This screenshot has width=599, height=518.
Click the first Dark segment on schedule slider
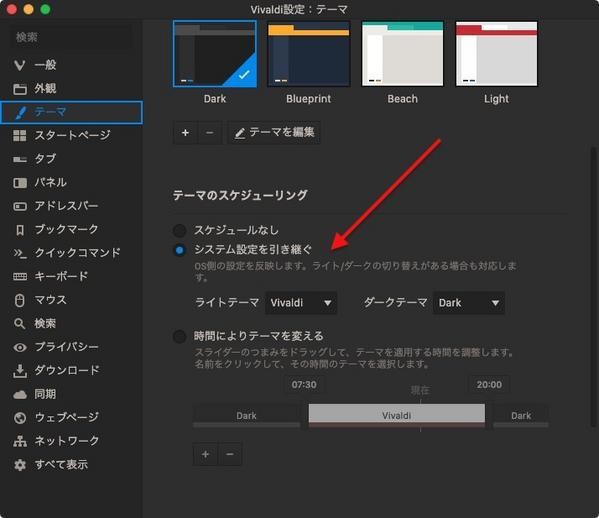[246, 416]
